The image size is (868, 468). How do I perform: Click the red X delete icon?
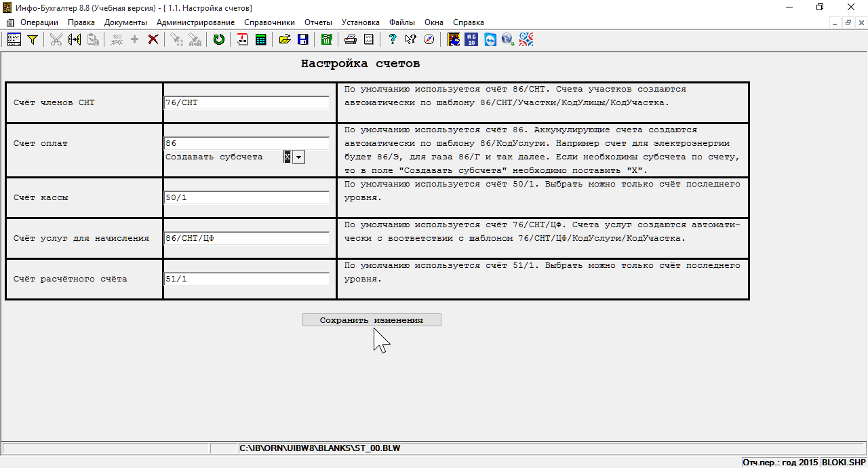[153, 39]
